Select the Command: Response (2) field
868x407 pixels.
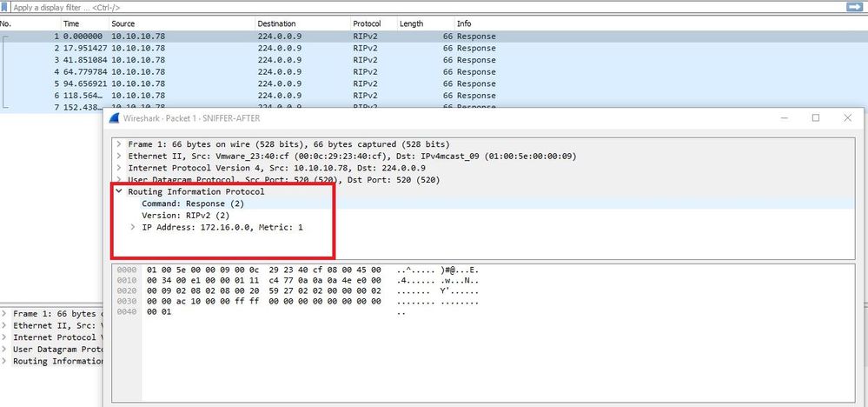pyautogui.click(x=193, y=203)
